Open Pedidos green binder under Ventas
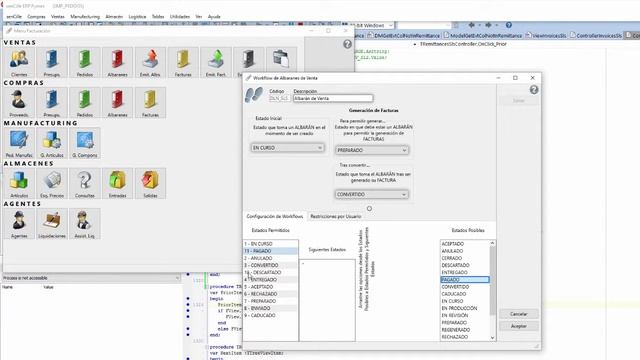 pyautogui.click(x=84, y=62)
